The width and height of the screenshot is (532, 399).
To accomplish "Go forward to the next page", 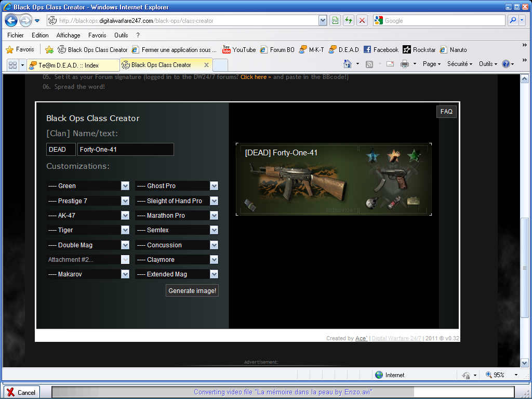I will pos(26,21).
